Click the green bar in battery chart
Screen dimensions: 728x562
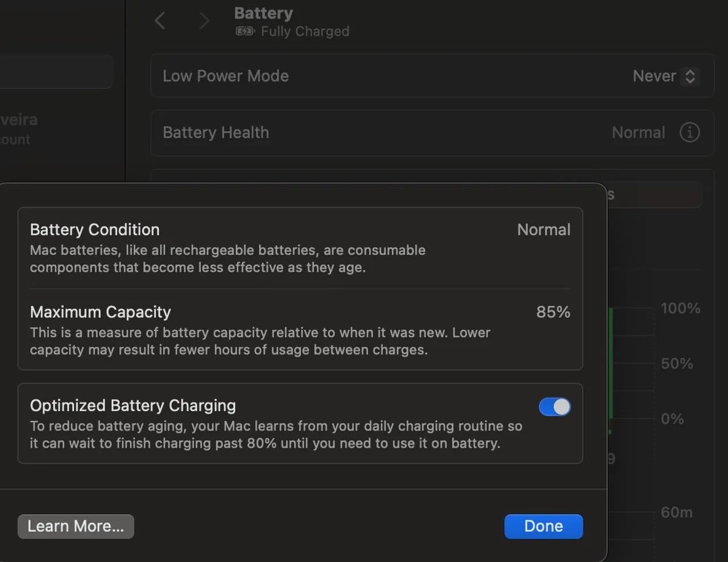(611, 364)
